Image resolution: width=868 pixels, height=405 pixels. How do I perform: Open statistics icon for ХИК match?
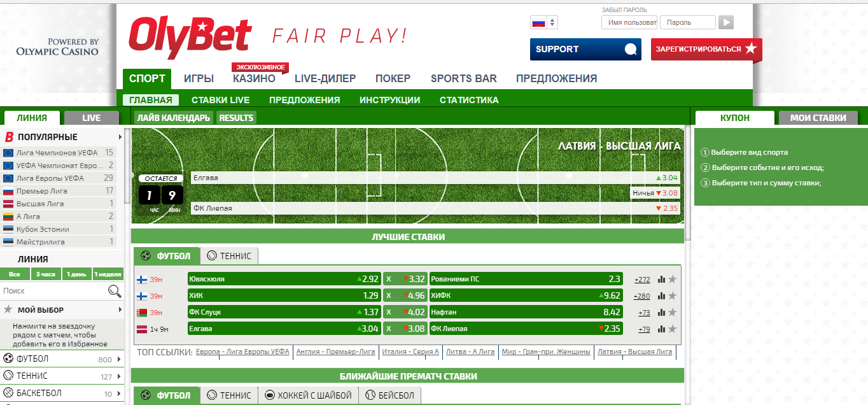661,295
